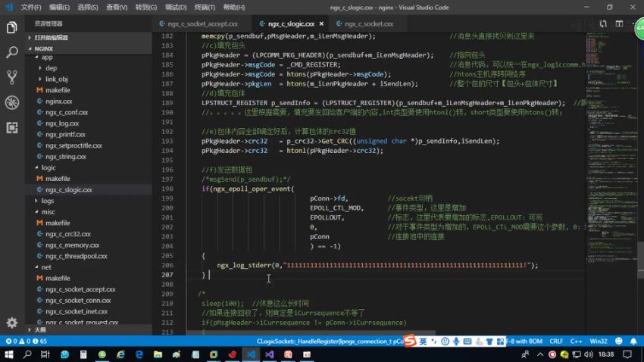644x362 pixels.
Task: Switch to ngx_c_socket_accept.cxx tab
Action: point(202,23)
